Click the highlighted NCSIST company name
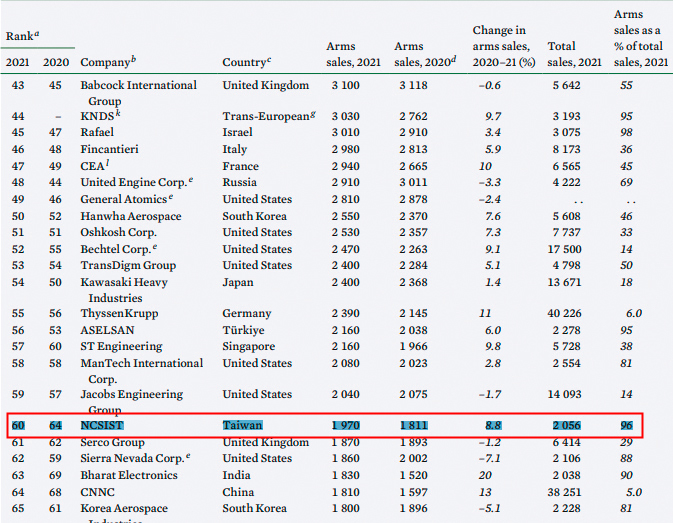 click(102, 425)
